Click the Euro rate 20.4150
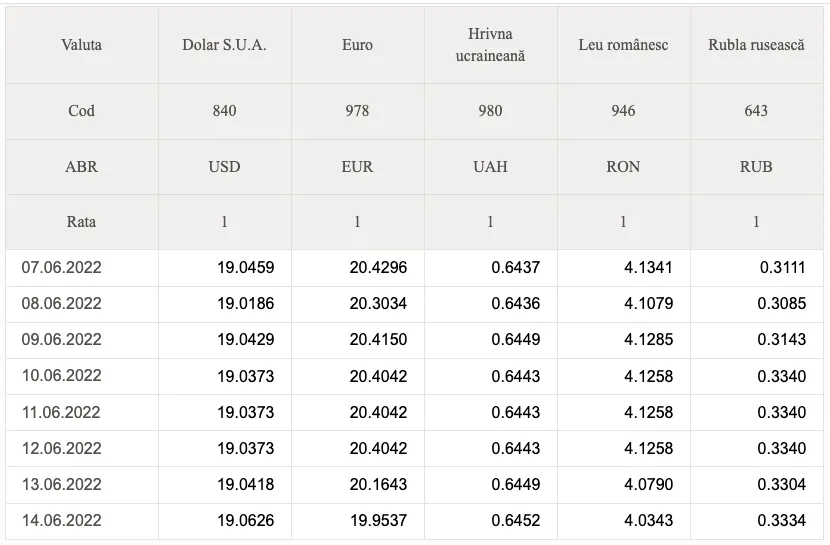Image resolution: width=830 pixels, height=545 pixels. pyautogui.click(x=378, y=340)
